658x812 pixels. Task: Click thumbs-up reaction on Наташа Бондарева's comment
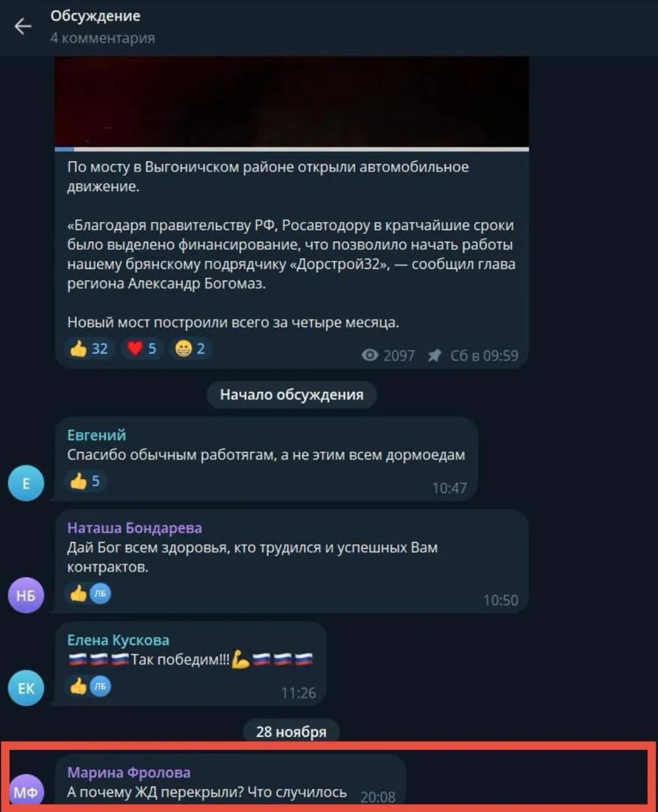[79, 593]
